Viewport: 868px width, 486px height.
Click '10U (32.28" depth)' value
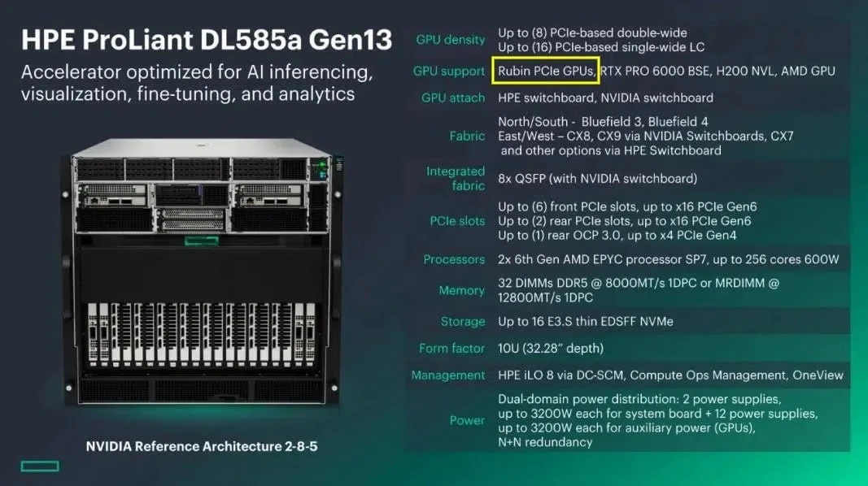coord(550,349)
